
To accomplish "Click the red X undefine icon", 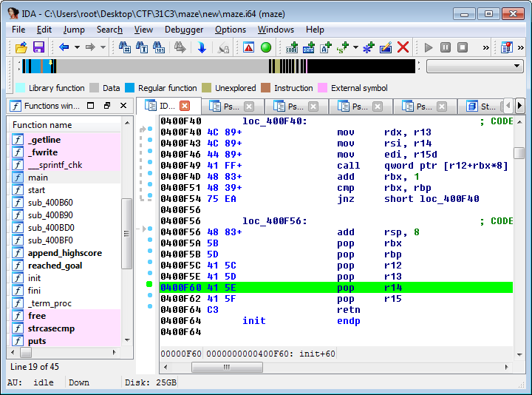I will (x=403, y=47).
